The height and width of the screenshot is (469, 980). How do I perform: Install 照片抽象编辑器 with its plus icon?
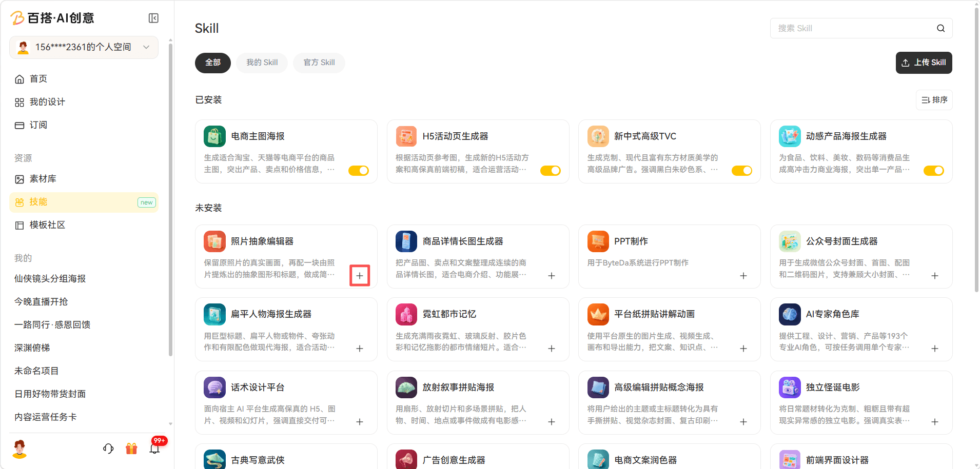pyautogui.click(x=360, y=276)
